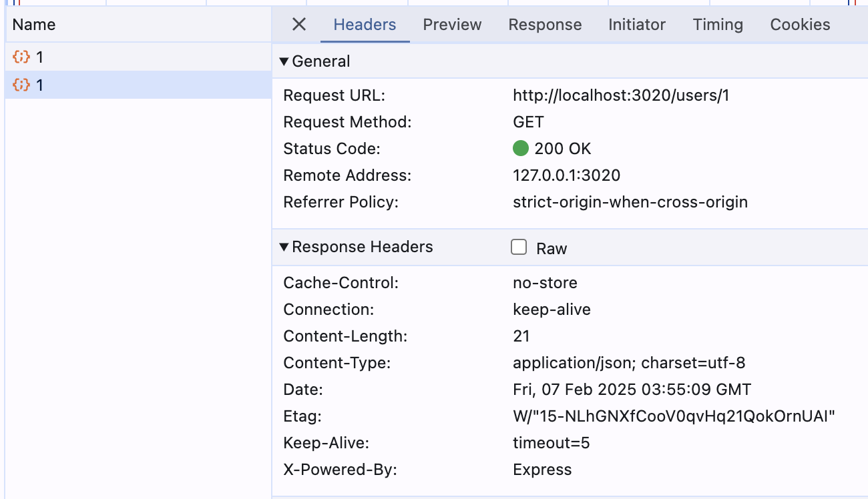
Task: Click the X-Powered-By header name
Action: pyautogui.click(x=340, y=470)
